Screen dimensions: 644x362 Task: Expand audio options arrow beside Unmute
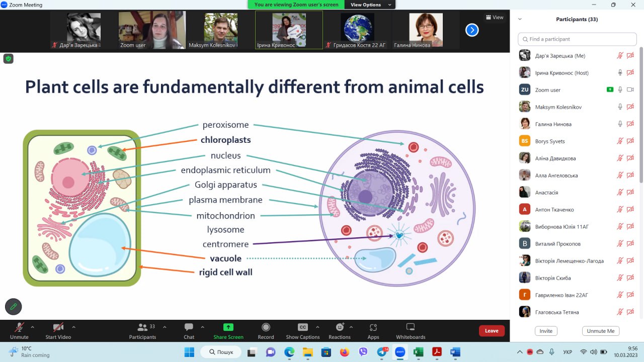tap(33, 327)
